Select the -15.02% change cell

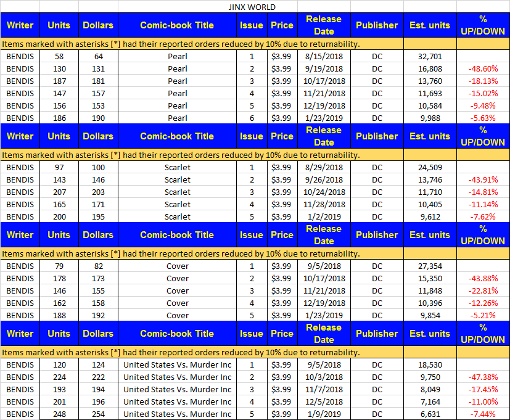click(x=483, y=93)
